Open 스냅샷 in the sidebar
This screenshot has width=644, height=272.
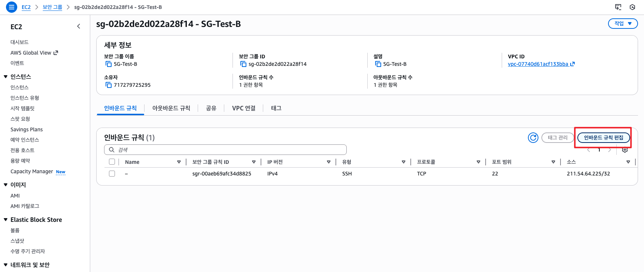click(17, 241)
